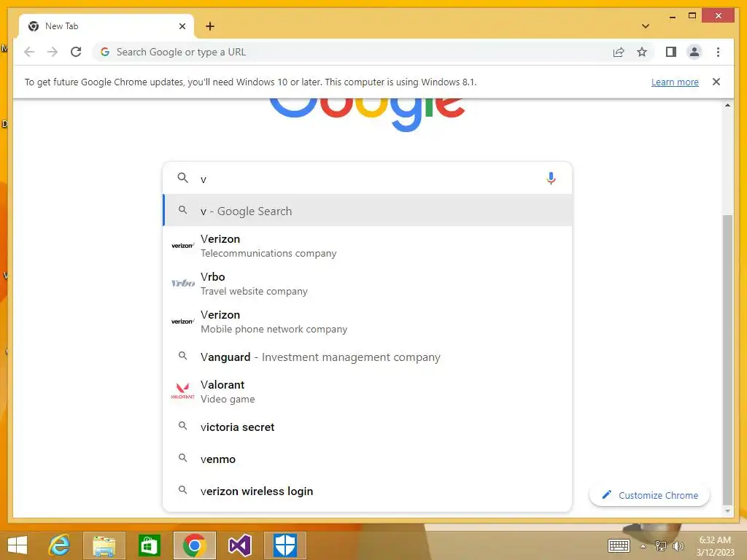This screenshot has height=560, width=747.
Task: Choose the venmo suggestion
Action: click(x=368, y=459)
